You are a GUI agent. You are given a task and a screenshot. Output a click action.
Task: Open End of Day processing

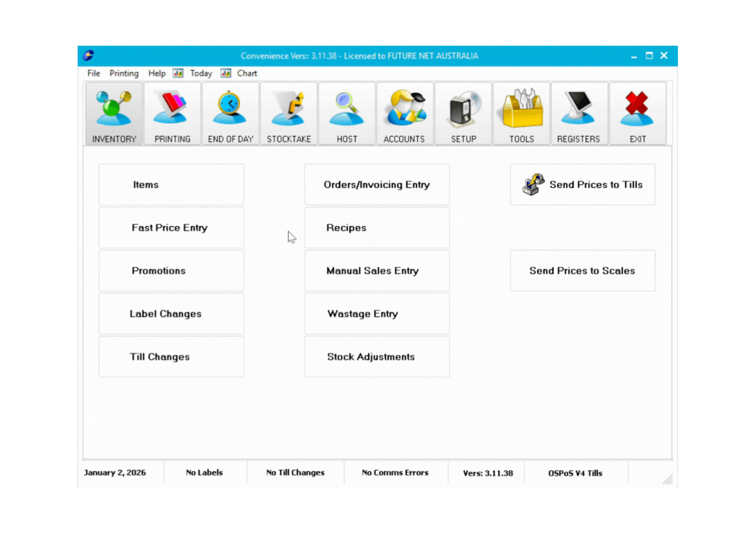tap(230, 113)
